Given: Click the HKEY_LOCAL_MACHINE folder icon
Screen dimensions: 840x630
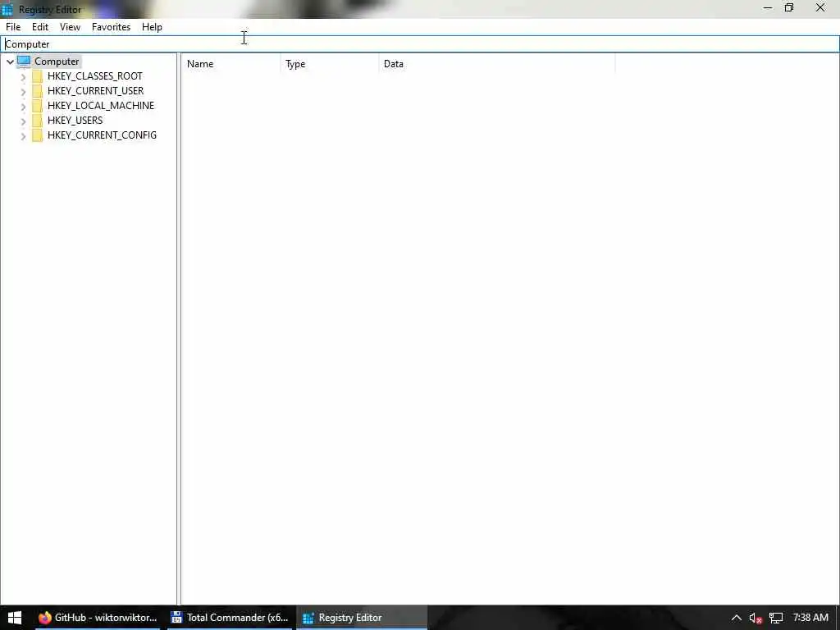Looking at the screenshot, I should (37, 106).
